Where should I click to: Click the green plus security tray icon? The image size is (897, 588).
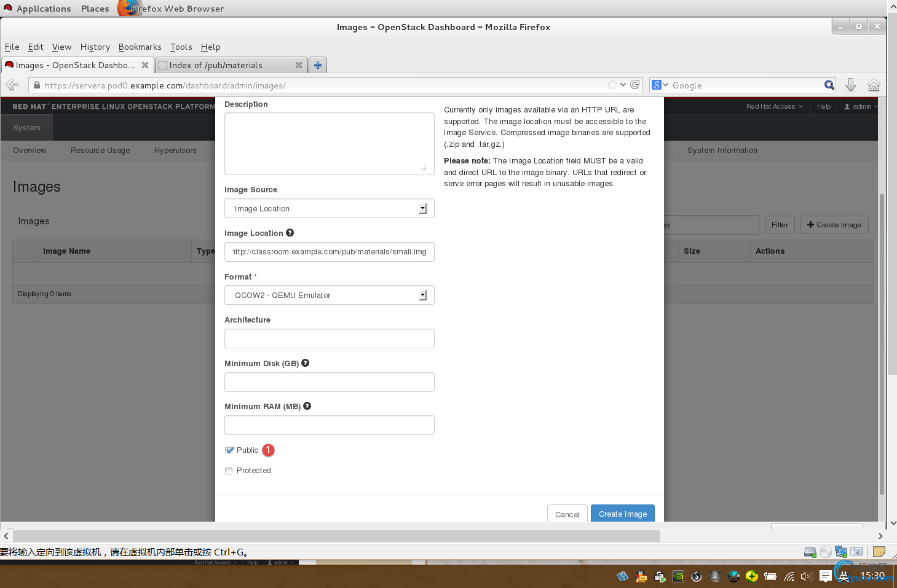(x=752, y=576)
